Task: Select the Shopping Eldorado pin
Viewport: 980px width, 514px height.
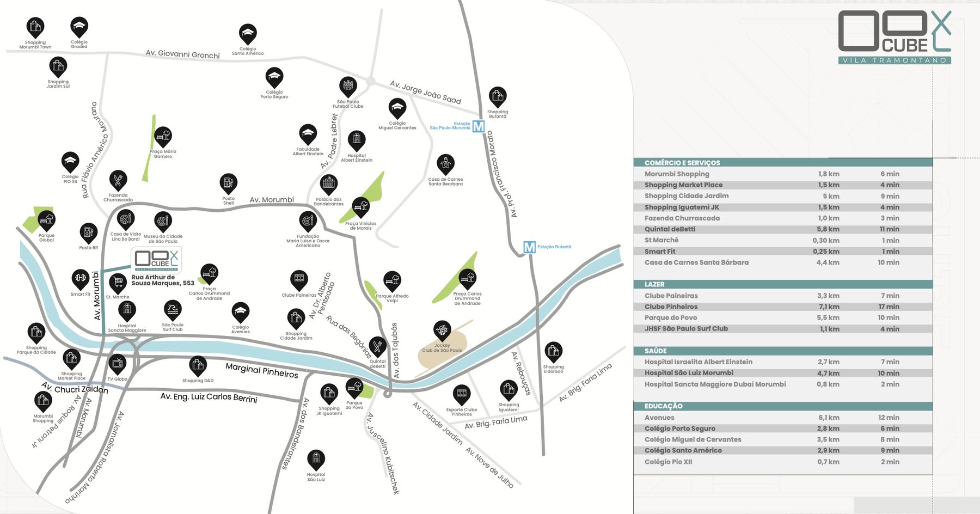Action: click(553, 352)
